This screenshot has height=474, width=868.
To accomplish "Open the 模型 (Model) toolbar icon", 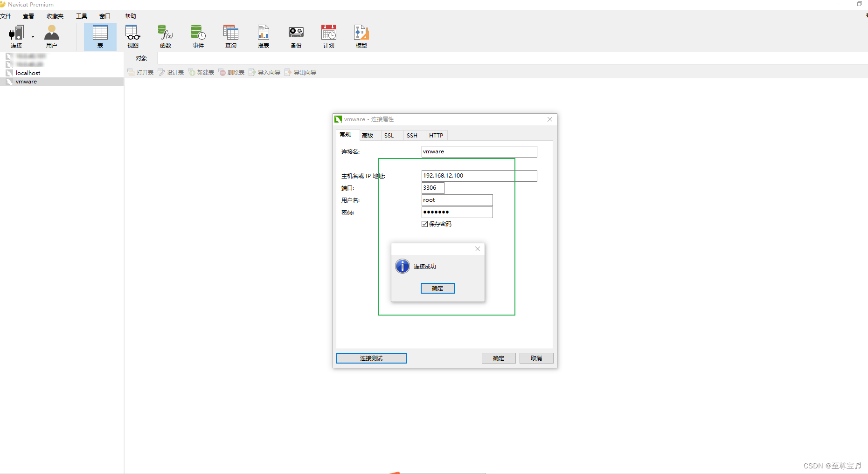I will (361, 36).
